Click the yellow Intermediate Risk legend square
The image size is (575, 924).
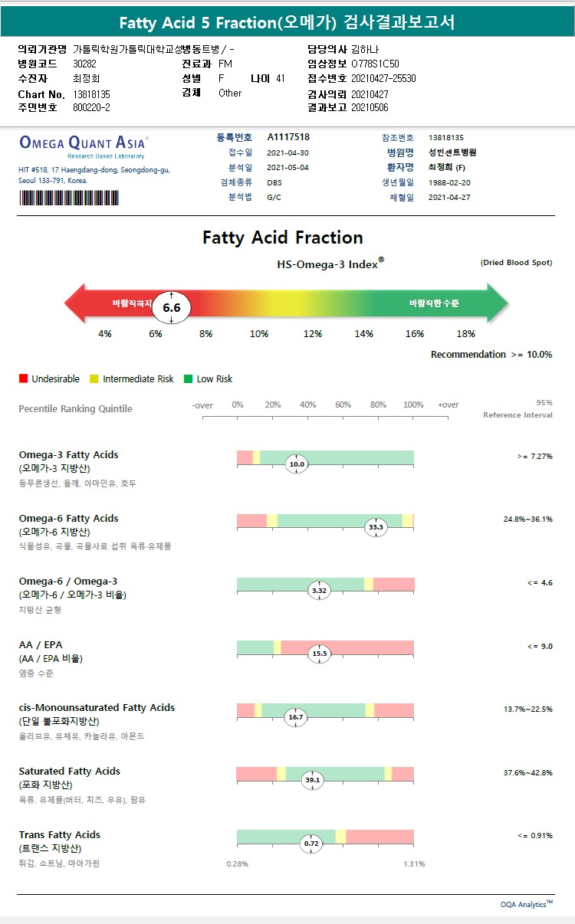(x=94, y=379)
